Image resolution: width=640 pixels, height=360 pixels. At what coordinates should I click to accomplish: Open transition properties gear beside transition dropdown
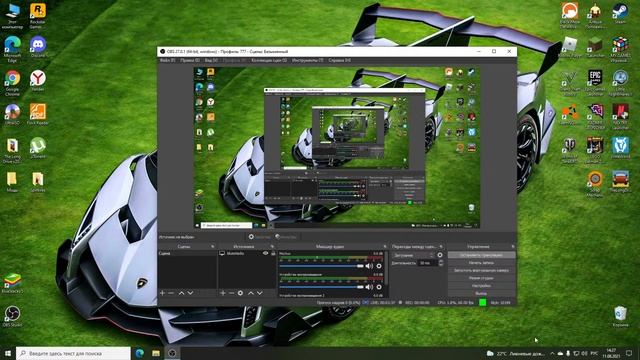(x=440, y=255)
